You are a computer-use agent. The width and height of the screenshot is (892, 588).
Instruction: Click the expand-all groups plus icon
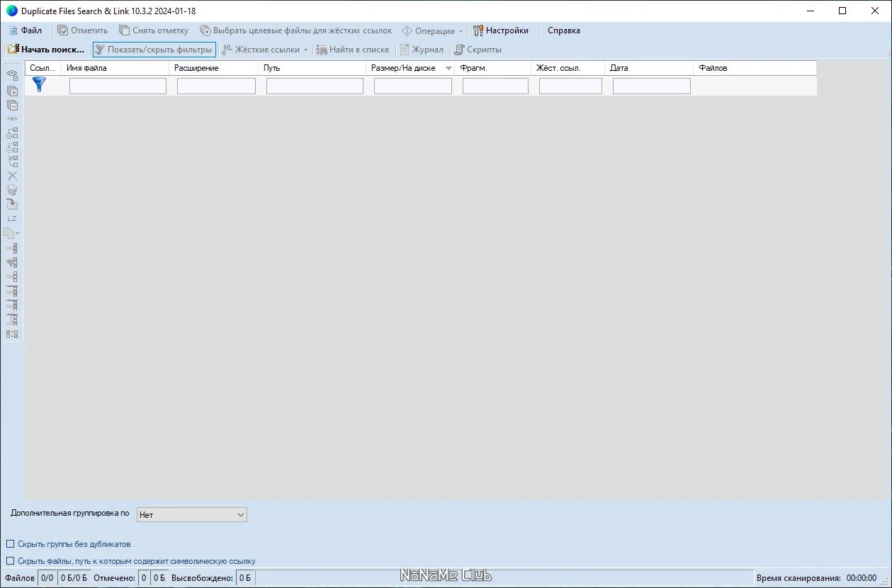[x=12, y=91]
